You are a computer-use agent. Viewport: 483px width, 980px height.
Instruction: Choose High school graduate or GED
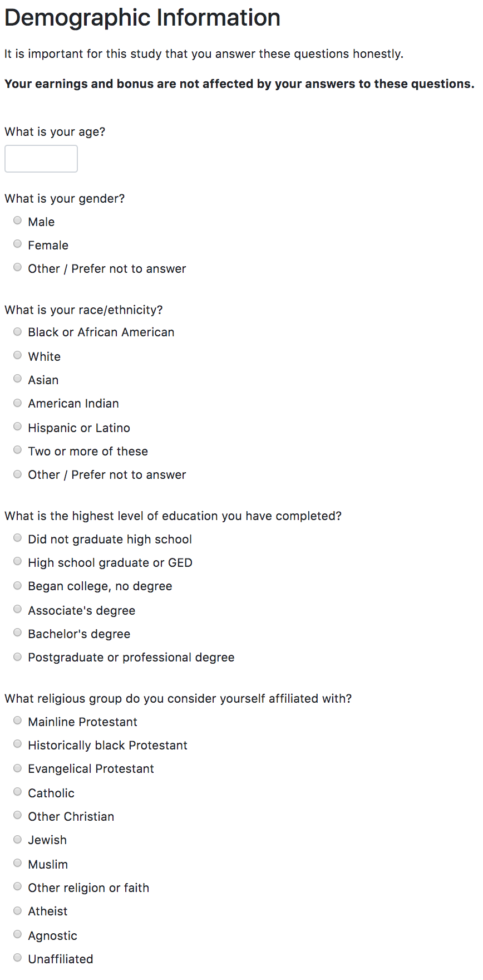pyautogui.click(x=18, y=561)
